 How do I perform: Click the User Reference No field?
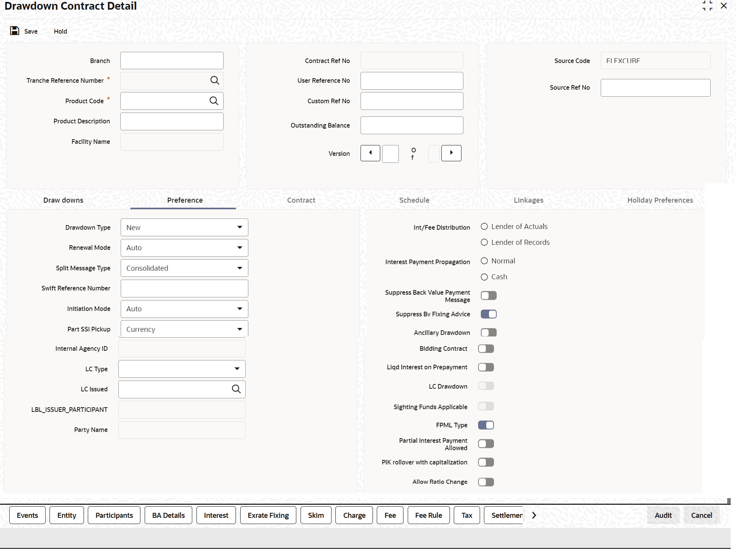(x=412, y=81)
